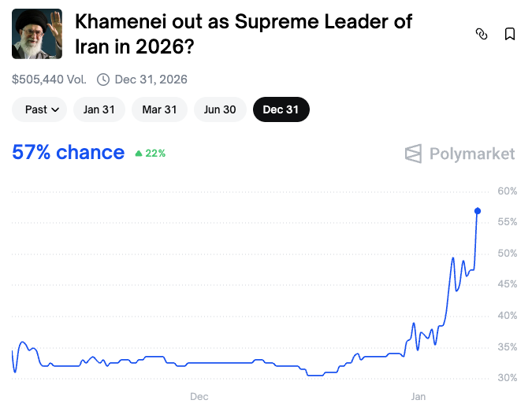532x415 pixels.
Task: Choose the Jun 30 tab
Action: tap(220, 109)
